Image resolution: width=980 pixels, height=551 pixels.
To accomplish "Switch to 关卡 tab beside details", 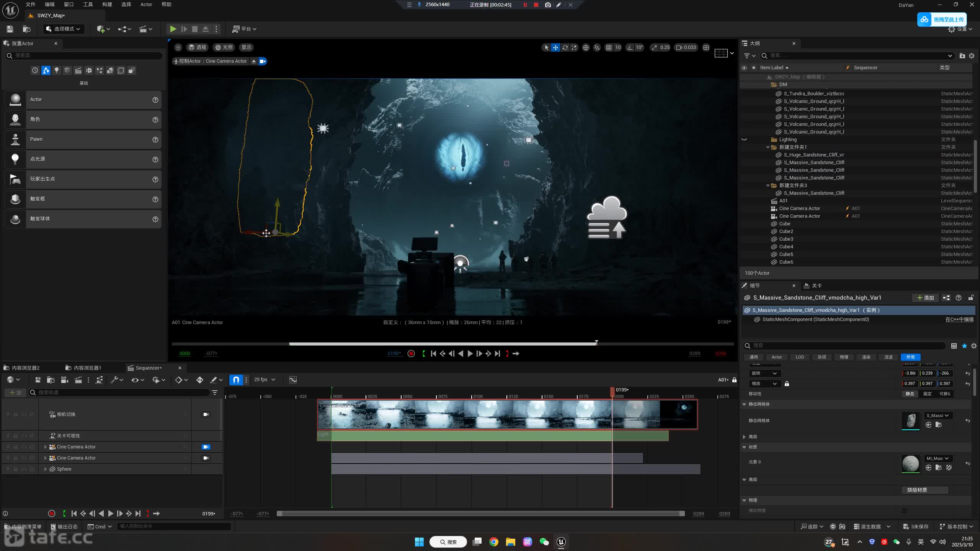I will point(813,286).
